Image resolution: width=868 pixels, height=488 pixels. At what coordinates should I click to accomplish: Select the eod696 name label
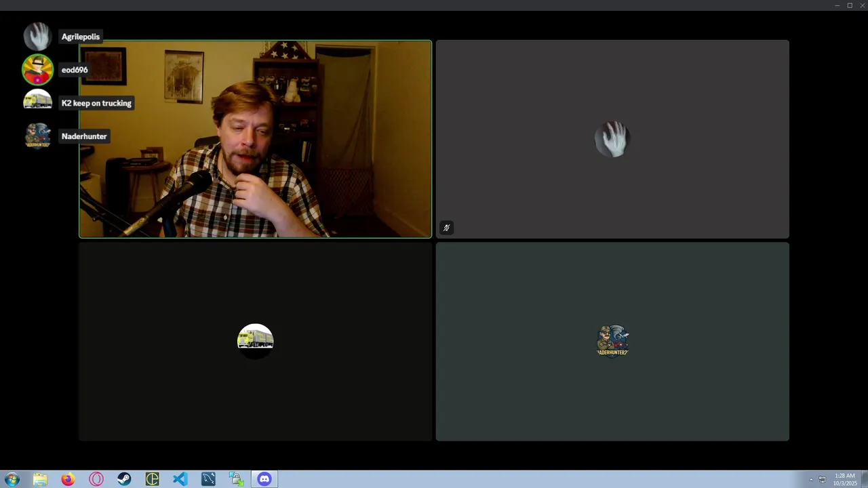tap(75, 70)
